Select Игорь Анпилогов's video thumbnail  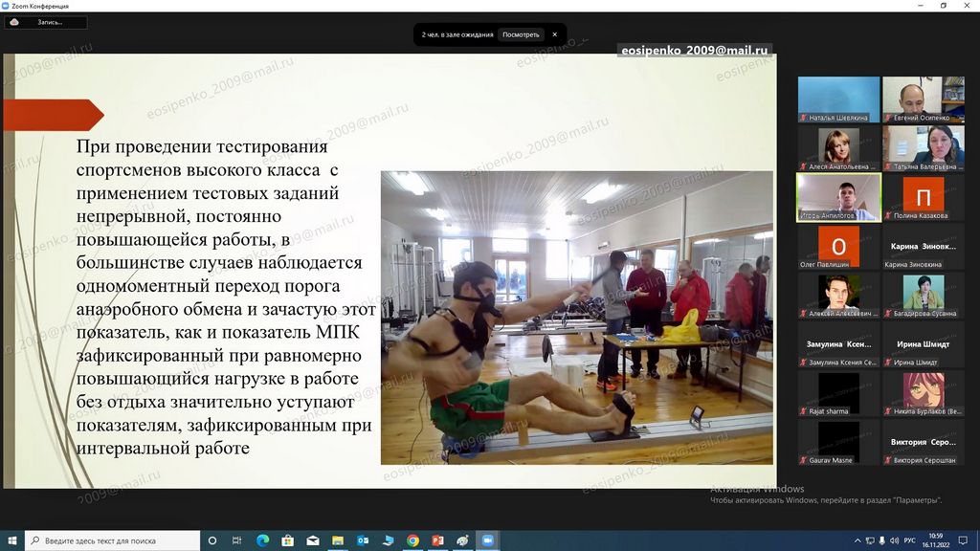click(x=838, y=197)
